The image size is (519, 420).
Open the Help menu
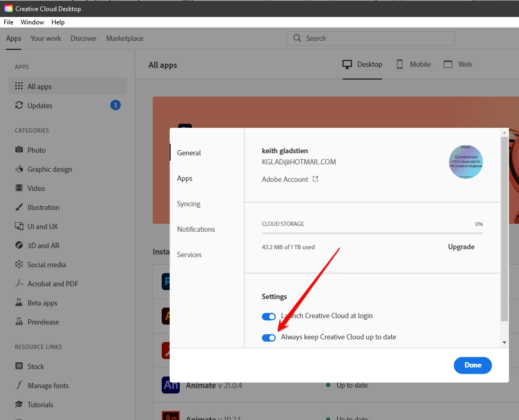tap(58, 22)
